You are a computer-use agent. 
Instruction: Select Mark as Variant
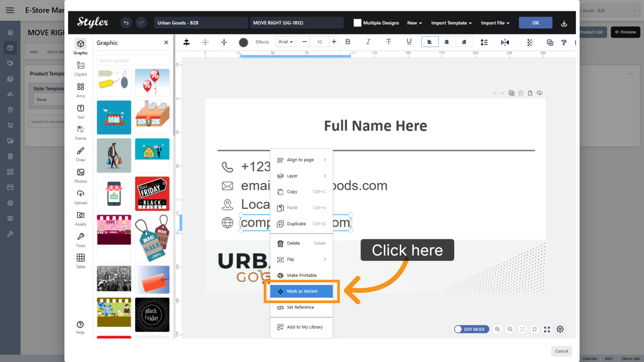[x=301, y=291]
